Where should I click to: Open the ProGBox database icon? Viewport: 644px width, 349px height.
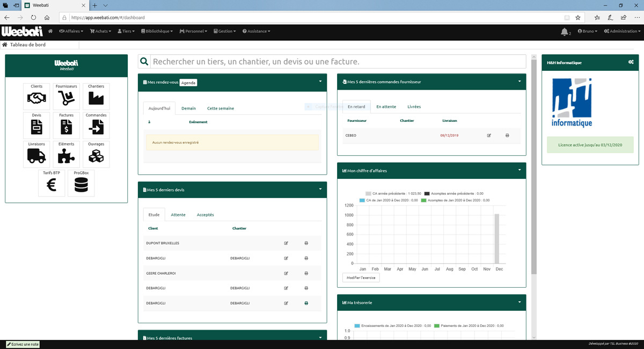pyautogui.click(x=81, y=185)
